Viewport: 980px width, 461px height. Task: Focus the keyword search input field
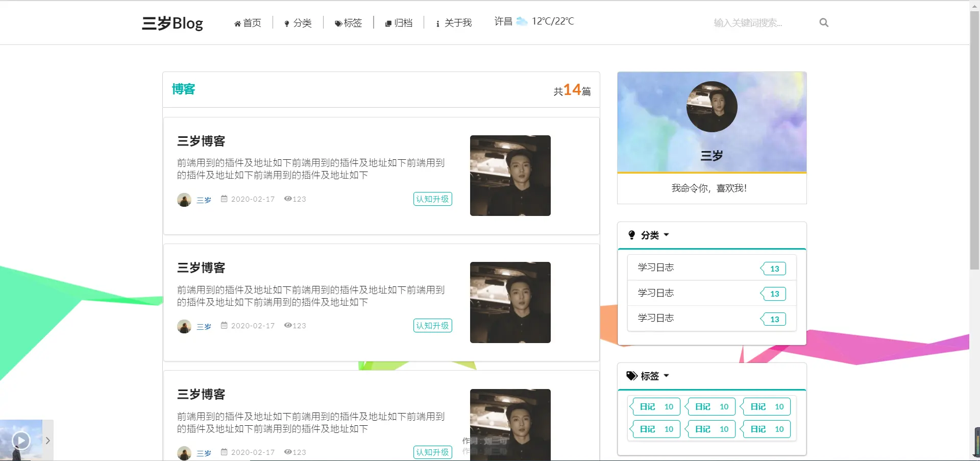(x=761, y=23)
